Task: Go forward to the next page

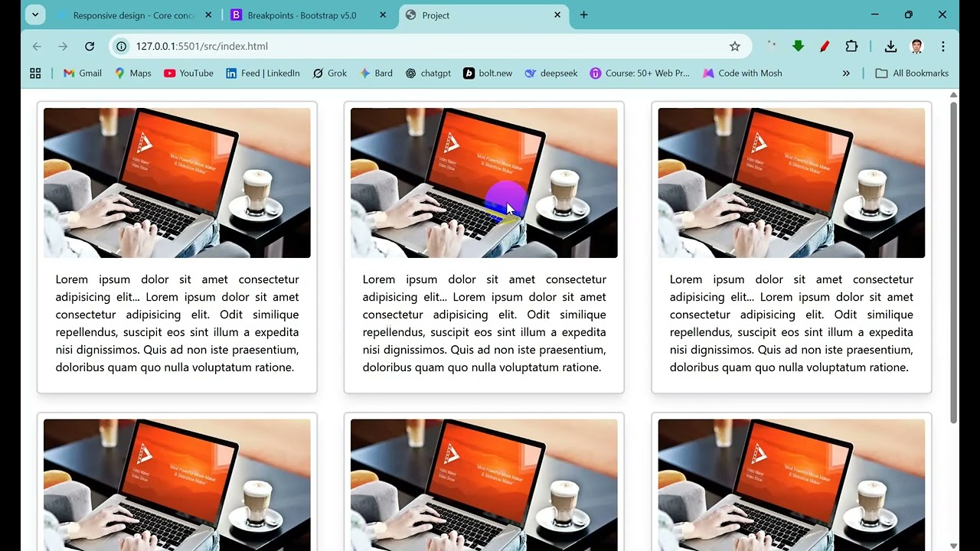Action: 63,47
